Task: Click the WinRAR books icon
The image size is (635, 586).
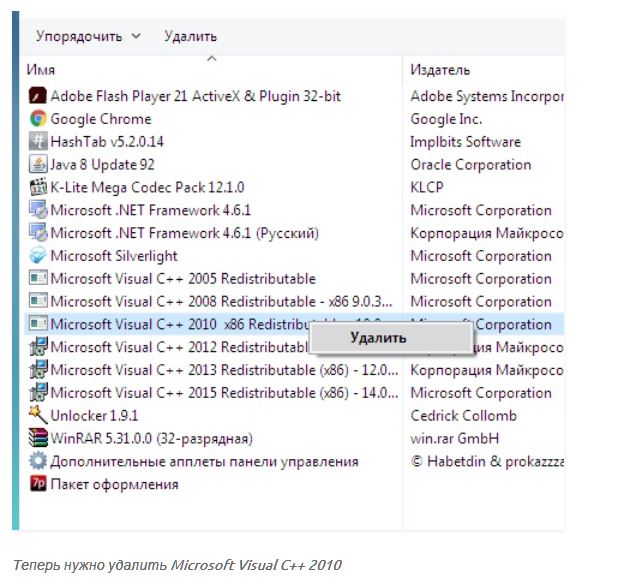Action: pyautogui.click(x=38, y=438)
